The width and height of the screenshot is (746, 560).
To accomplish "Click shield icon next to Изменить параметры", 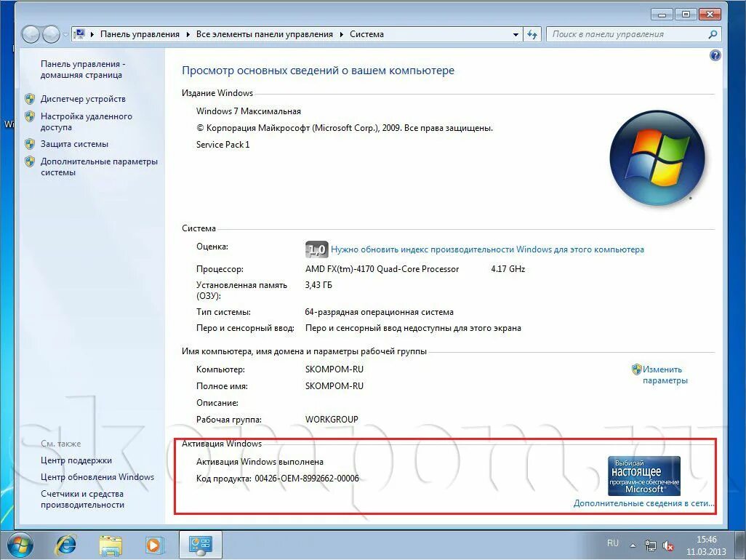I will tap(637, 369).
